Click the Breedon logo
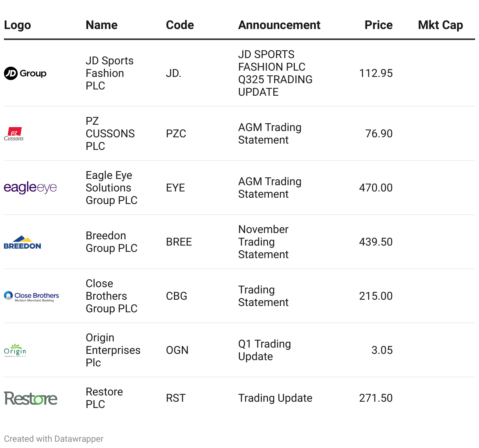The width and height of the screenshot is (479, 448). (22, 242)
